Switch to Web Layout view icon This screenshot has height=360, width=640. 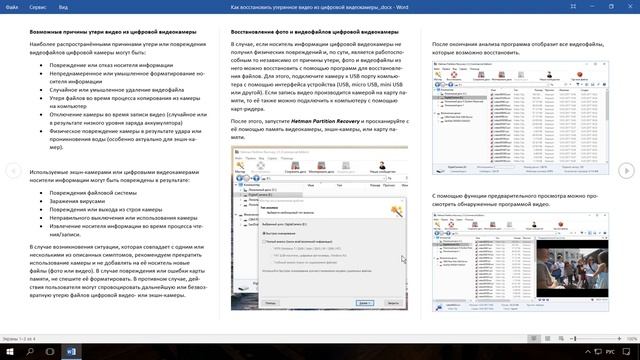tap(561, 338)
